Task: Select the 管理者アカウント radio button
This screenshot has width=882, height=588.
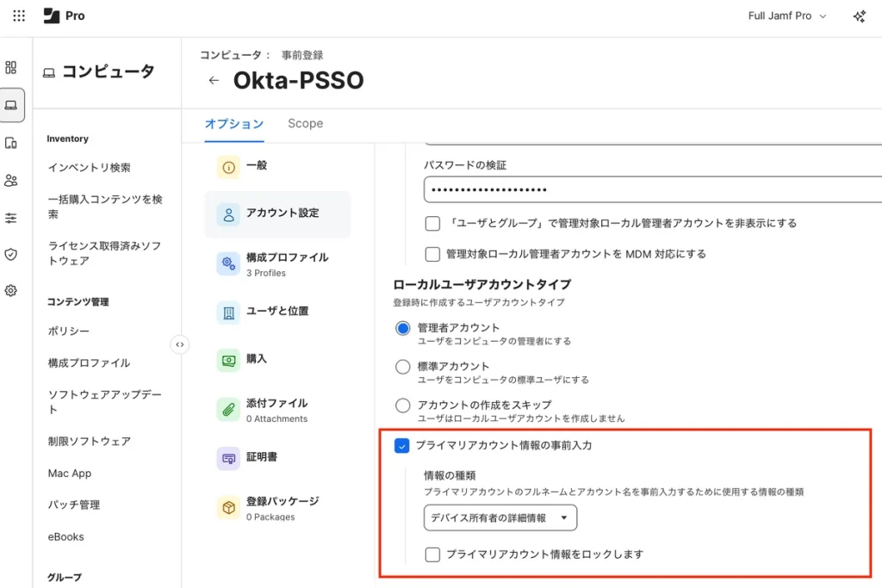Action: click(x=402, y=328)
